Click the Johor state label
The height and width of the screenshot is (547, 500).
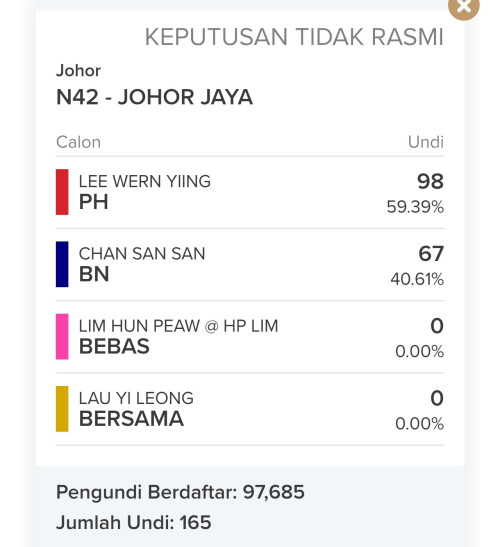[79, 71]
